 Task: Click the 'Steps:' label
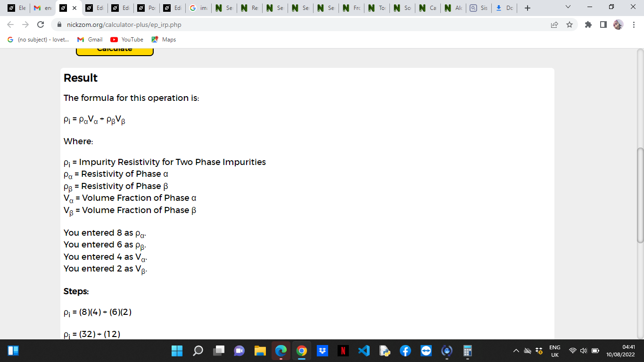pyautogui.click(x=76, y=291)
